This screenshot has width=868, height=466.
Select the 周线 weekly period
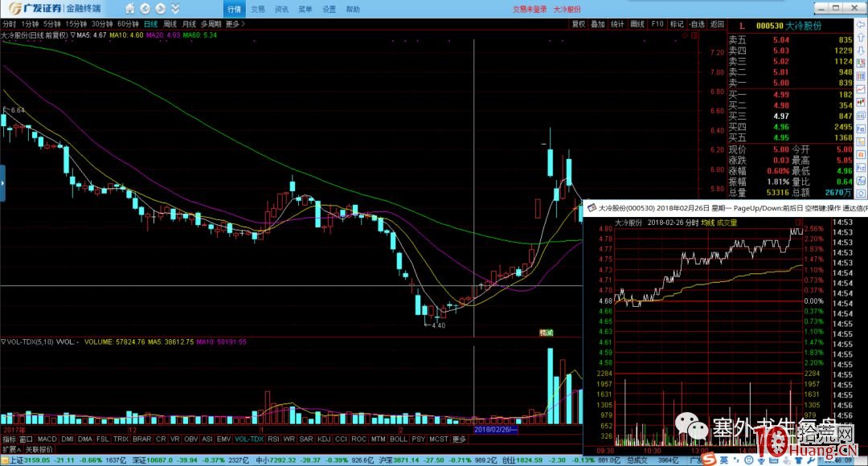click(x=170, y=24)
